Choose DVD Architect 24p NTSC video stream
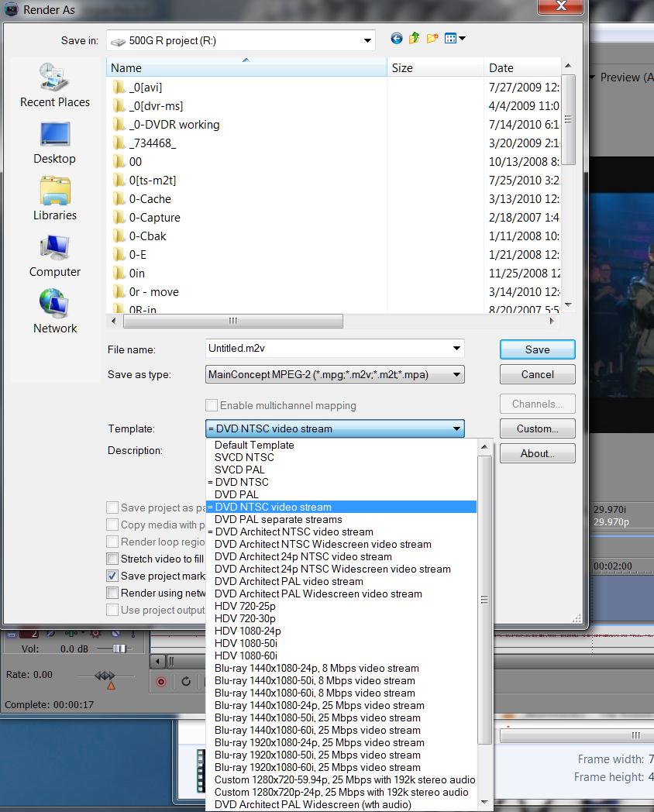This screenshot has height=812, width=654. coord(341,556)
